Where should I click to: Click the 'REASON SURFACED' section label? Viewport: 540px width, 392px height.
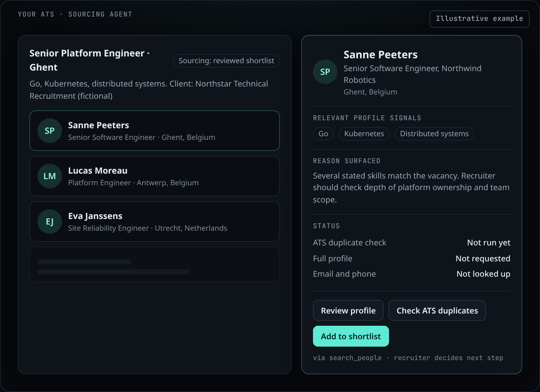point(347,161)
